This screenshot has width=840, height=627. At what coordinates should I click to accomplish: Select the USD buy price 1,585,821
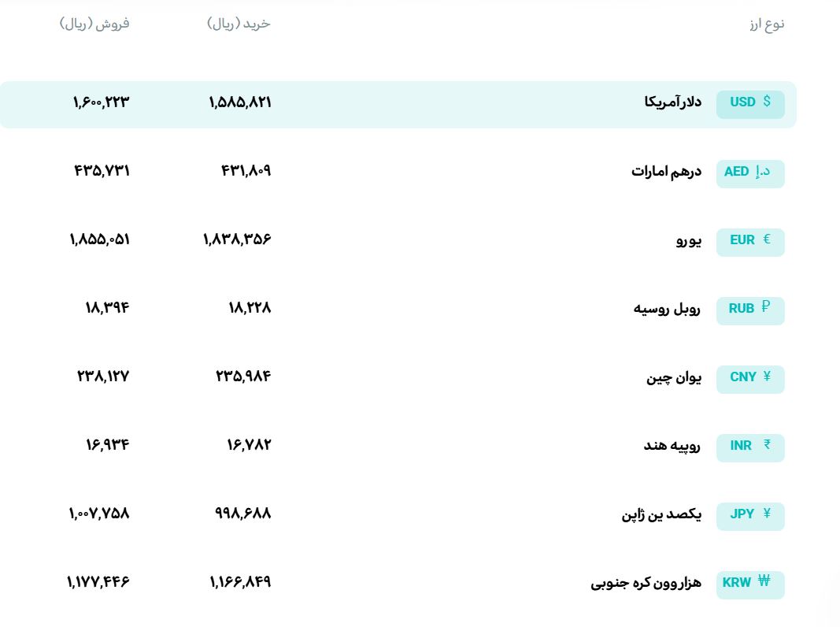coord(240,102)
